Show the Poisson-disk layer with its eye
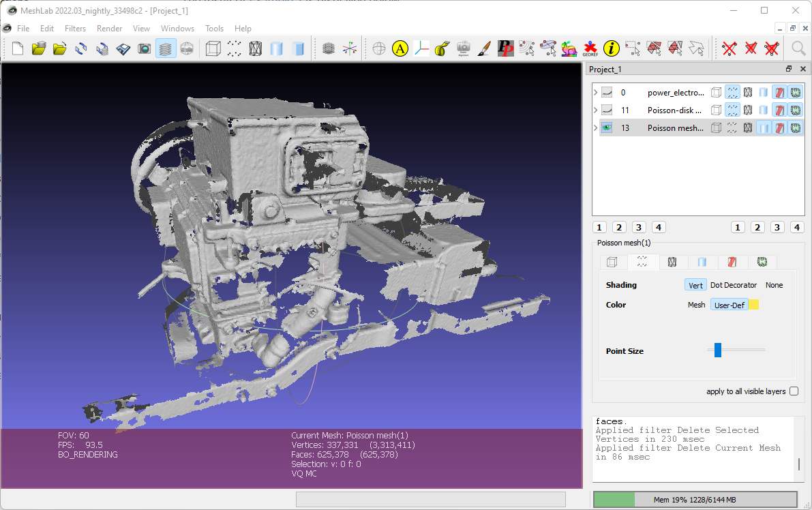This screenshot has width=812, height=510. [607, 110]
